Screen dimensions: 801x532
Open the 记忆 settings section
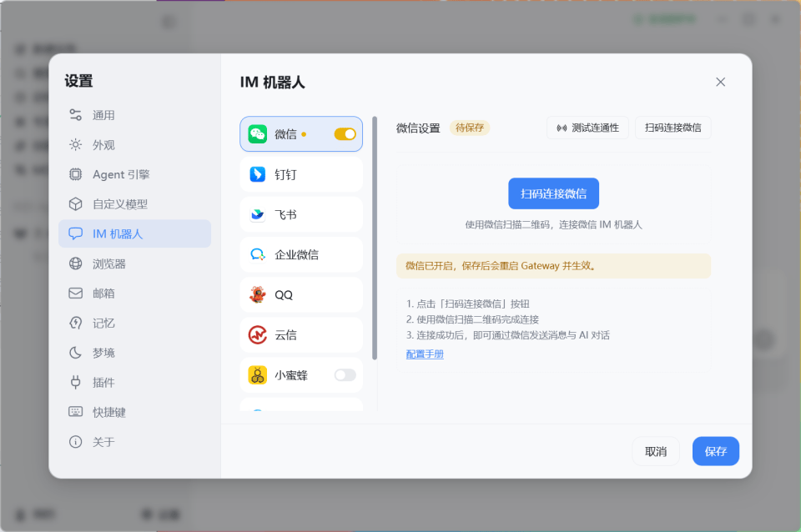135,323
